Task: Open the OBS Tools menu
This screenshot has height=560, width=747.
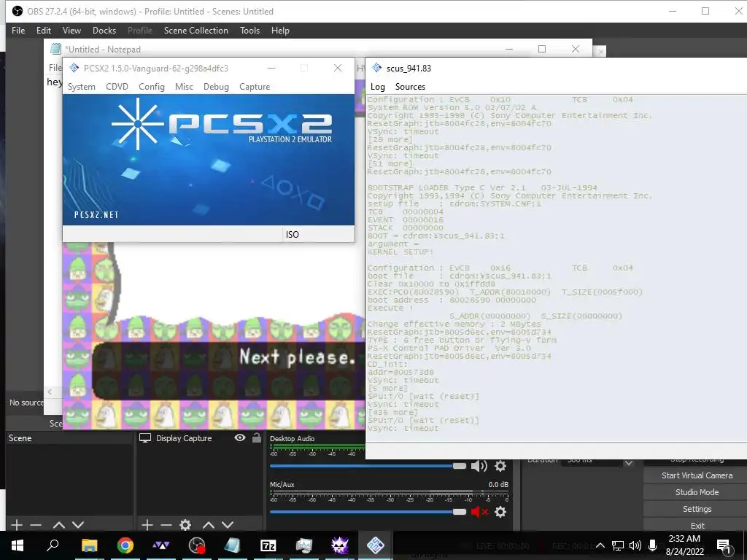Action: 249,31
